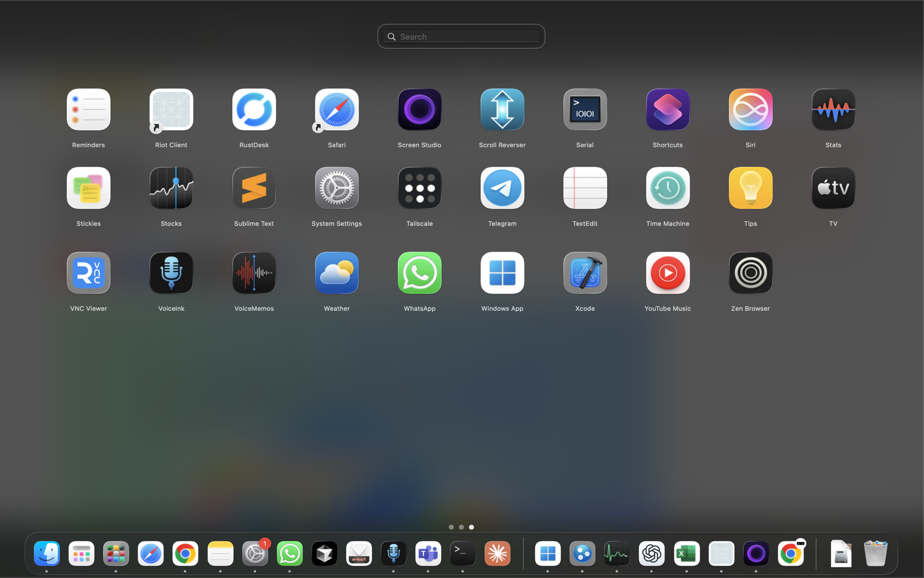Click the Launchpad Search field

pos(461,36)
